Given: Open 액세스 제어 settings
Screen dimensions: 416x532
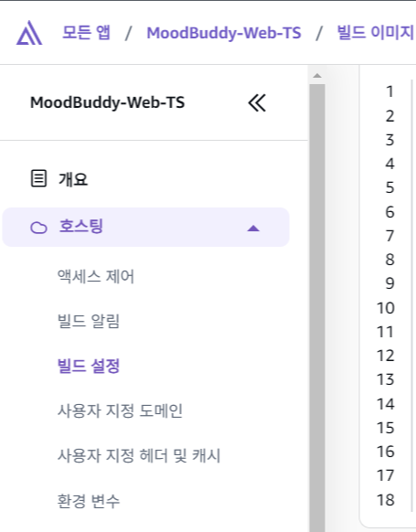Looking at the screenshot, I should (96, 276).
